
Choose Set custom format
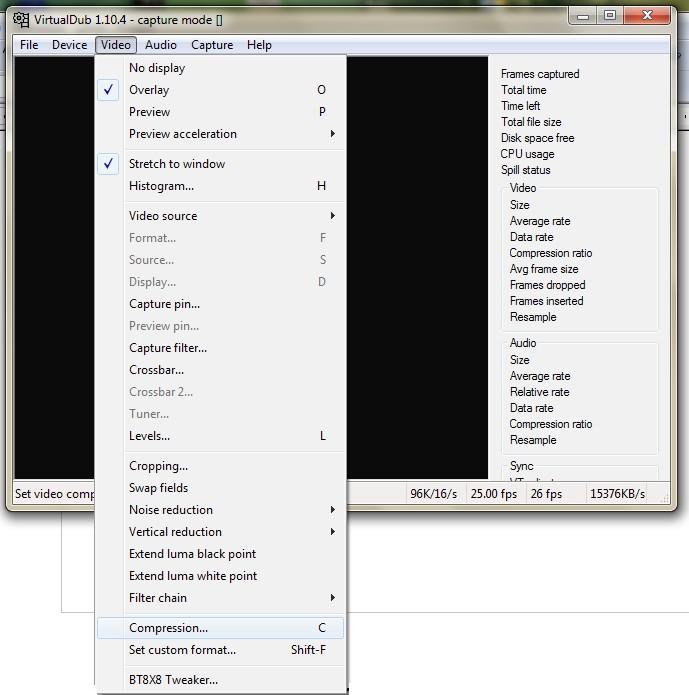point(220,650)
